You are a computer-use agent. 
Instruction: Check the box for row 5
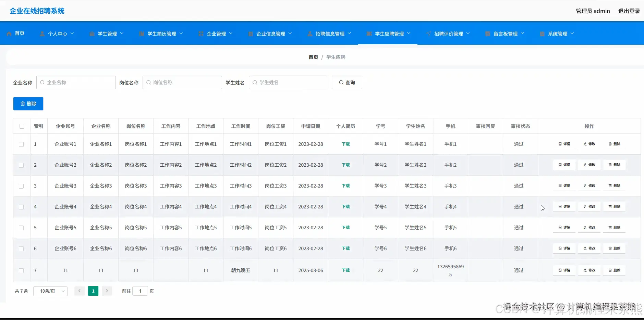click(x=21, y=228)
